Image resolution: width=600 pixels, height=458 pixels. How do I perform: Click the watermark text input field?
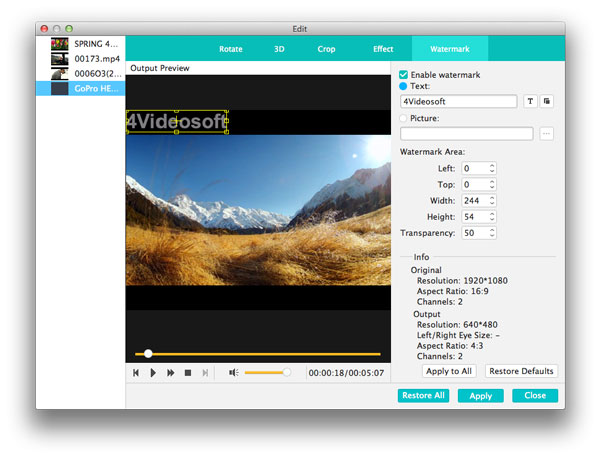pyautogui.click(x=458, y=101)
